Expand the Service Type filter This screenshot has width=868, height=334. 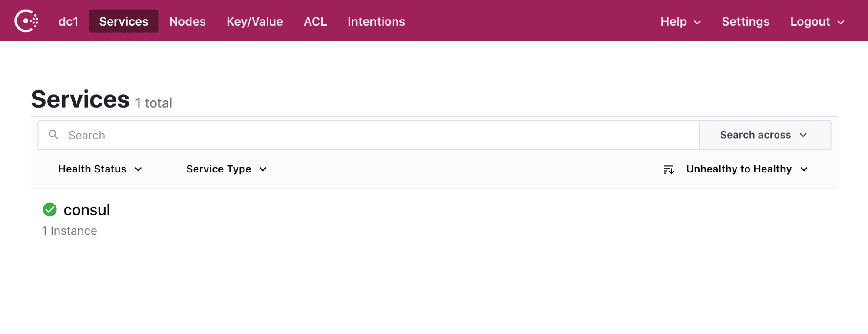(226, 169)
